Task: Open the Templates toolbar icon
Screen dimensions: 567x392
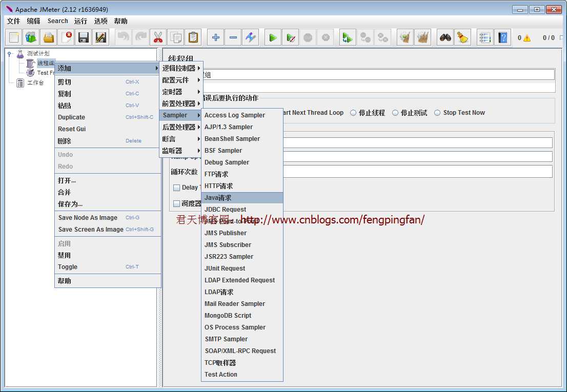Action: tap(31, 37)
